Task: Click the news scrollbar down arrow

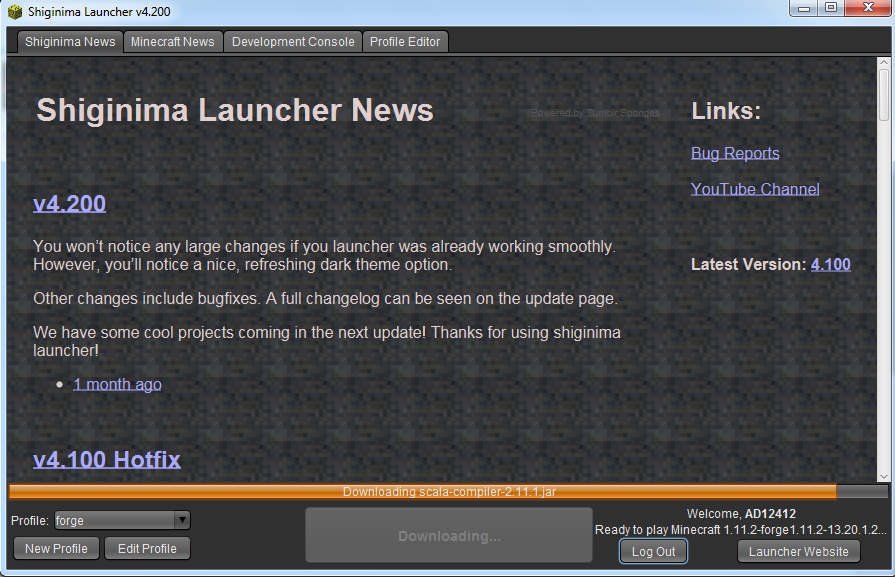Action: (x=884, y=477)
